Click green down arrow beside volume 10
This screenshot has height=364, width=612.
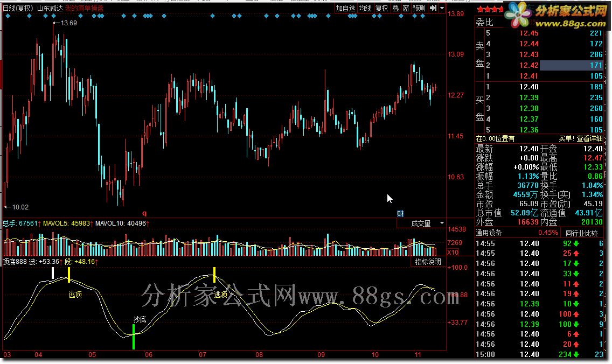(x=576, y=304)
